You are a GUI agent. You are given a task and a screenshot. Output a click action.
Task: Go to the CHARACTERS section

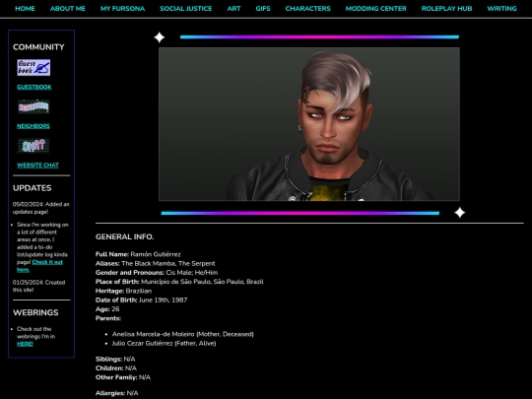307,9
